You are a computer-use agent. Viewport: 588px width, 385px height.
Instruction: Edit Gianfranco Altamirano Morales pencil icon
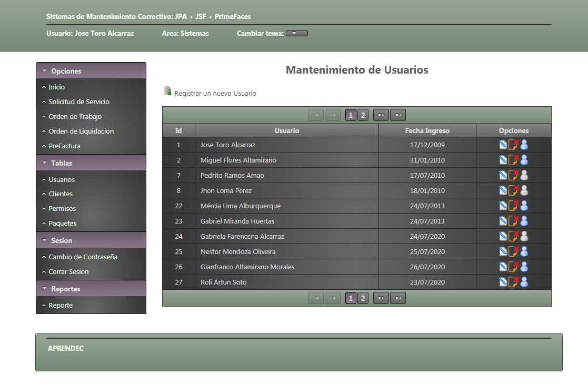click(503, 267)
